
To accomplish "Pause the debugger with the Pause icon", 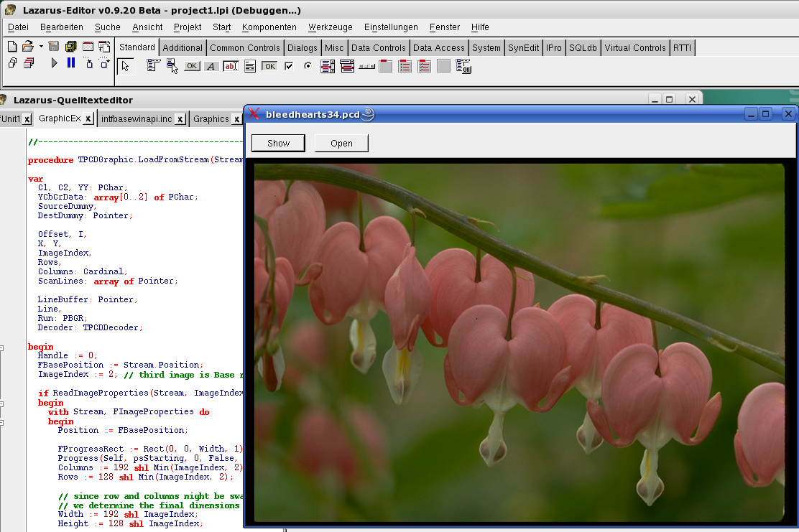I will click(70, 63).
